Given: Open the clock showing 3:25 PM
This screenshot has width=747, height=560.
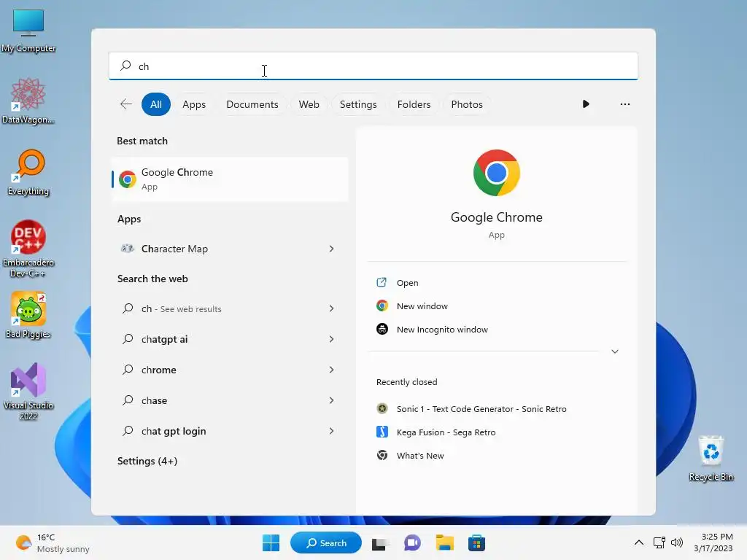Looking at the screenshot, I should (713, 542).
